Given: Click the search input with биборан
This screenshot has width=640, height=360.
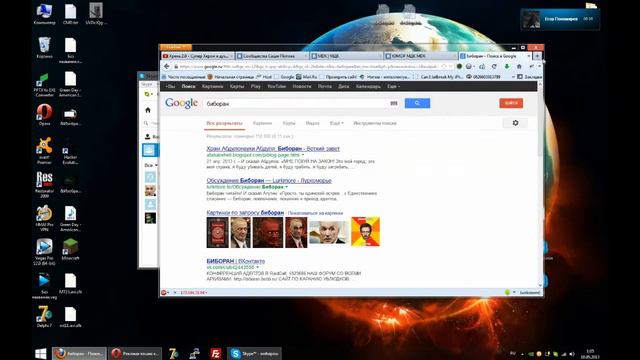Looking at the screenshot, I should [x=296, y=104].
